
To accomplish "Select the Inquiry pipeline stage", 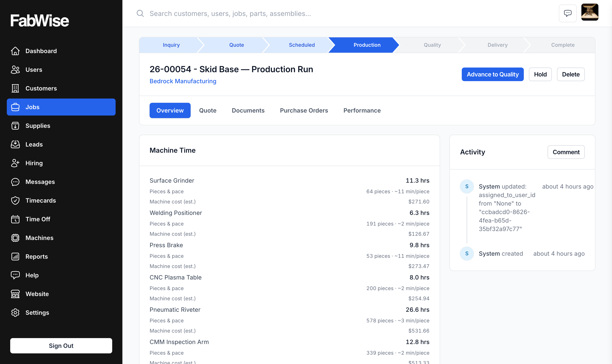I will 171,45.
